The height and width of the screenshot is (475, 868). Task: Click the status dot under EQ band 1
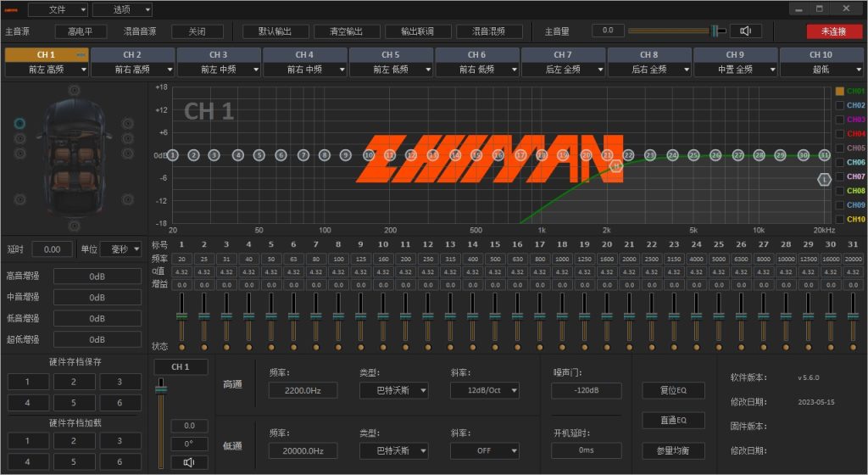click(x=181, y=347)
